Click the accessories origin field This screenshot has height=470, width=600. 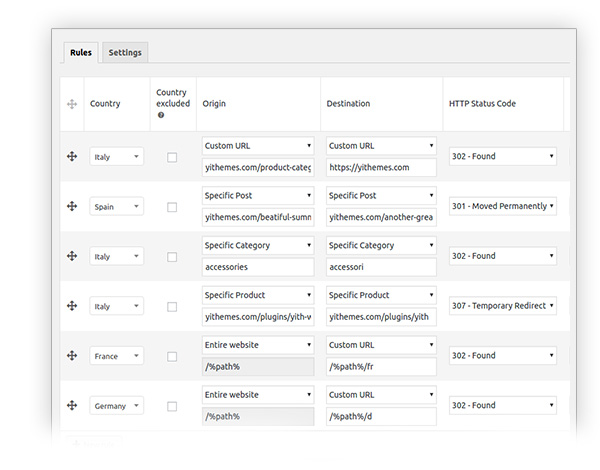[x=258, y=267]
